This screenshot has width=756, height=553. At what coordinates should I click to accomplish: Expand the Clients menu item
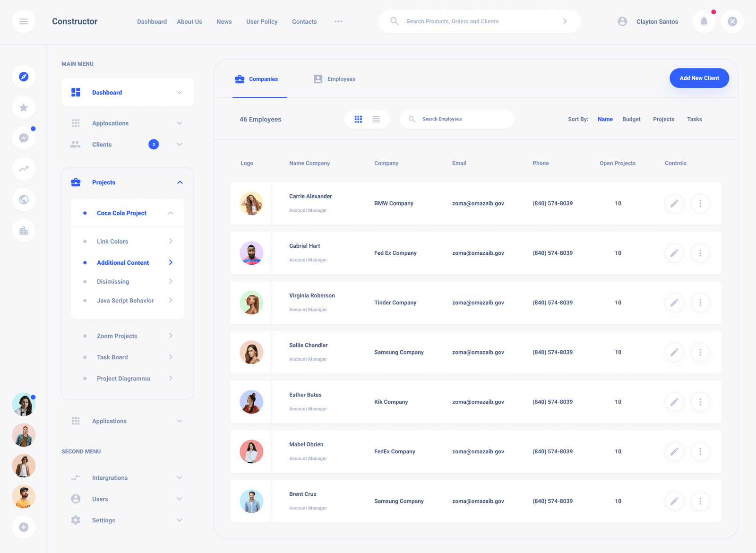(x=179, y=144)
